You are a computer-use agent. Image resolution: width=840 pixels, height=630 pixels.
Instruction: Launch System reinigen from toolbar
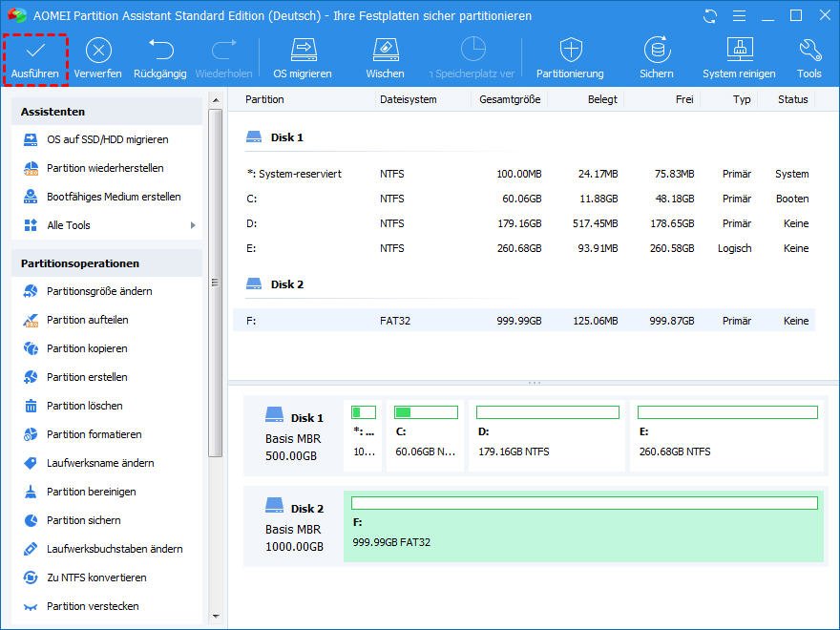[x=739, y=50]
